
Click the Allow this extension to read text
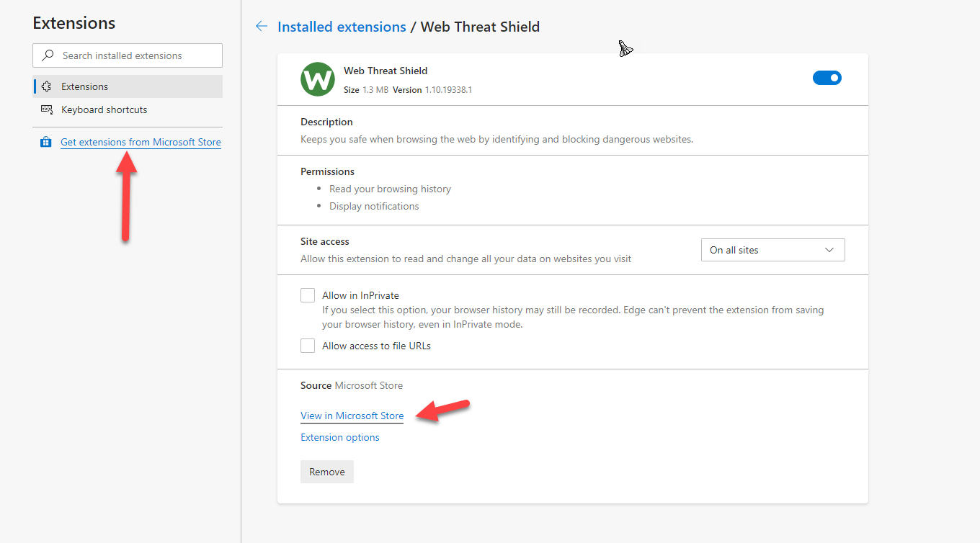coord(465,259)
